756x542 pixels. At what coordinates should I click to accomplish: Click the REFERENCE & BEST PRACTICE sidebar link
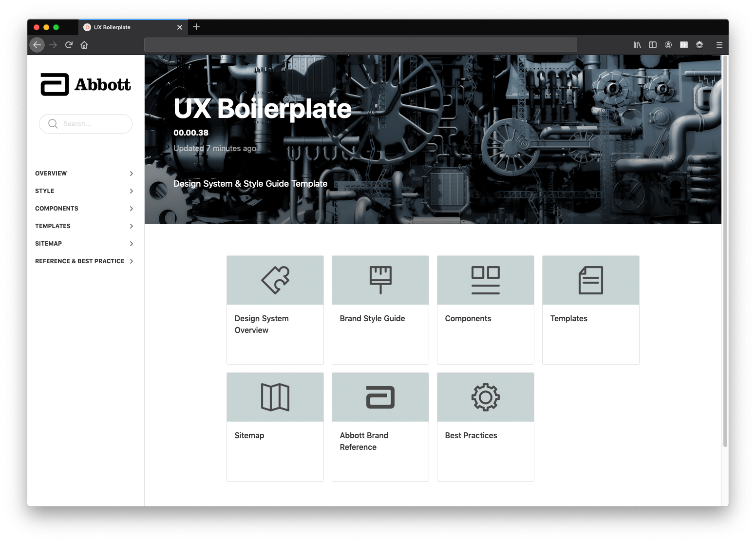(79, 261)
